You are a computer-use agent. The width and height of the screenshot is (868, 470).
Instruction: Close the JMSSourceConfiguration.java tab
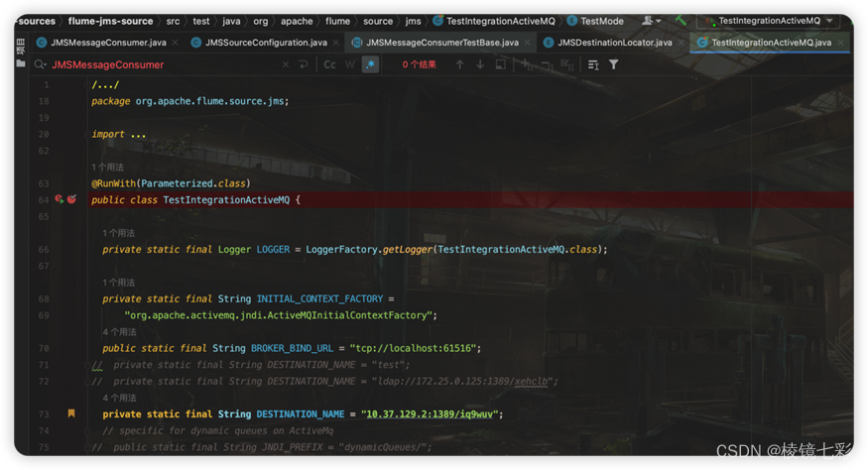coord(336,42)
